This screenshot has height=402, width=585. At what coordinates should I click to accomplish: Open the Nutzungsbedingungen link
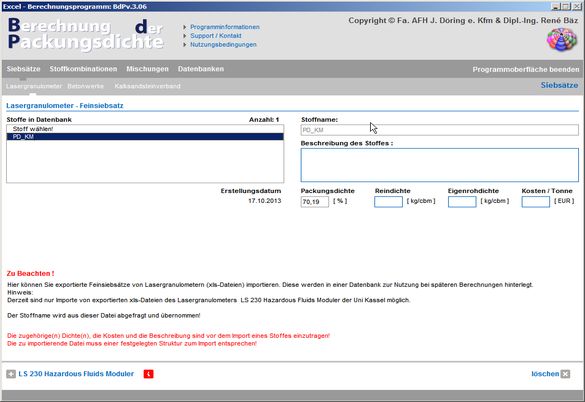pos(223,44)
